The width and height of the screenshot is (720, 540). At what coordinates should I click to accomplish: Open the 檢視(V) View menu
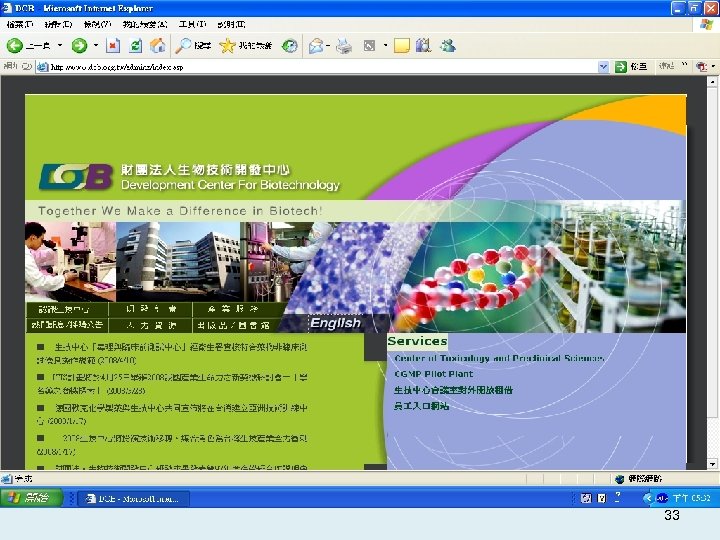(97, 24)
